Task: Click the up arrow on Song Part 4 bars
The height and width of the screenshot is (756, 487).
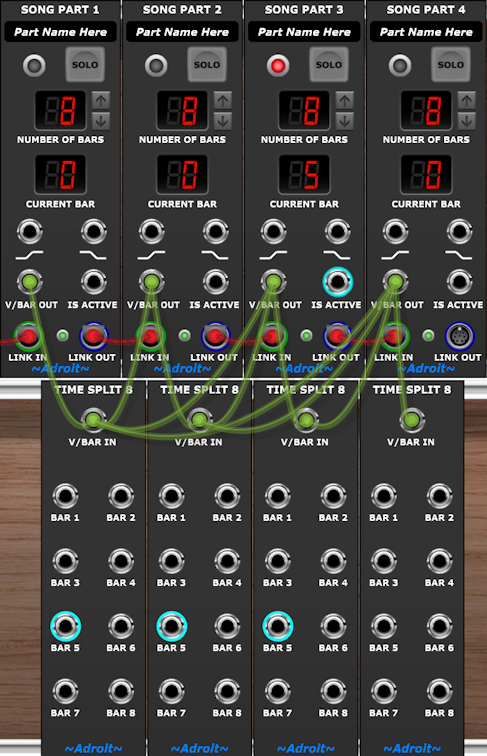Action: point(466,101)
